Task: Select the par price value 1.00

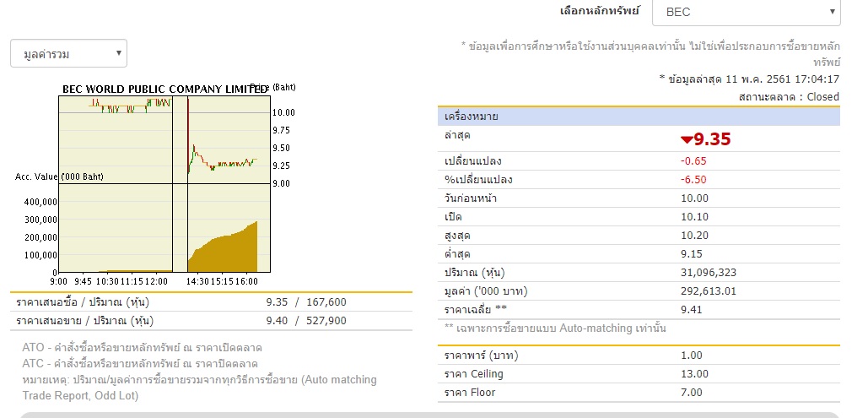Action: point(692,356)
